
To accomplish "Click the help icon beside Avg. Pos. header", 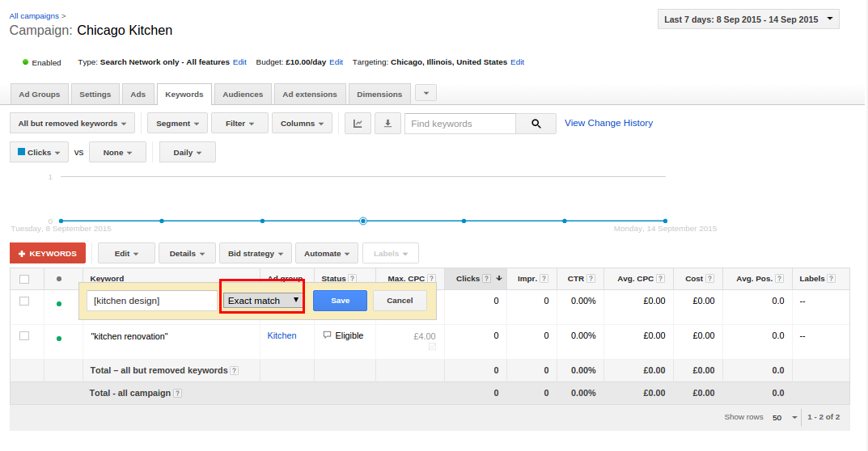I will tap(779, 279).
